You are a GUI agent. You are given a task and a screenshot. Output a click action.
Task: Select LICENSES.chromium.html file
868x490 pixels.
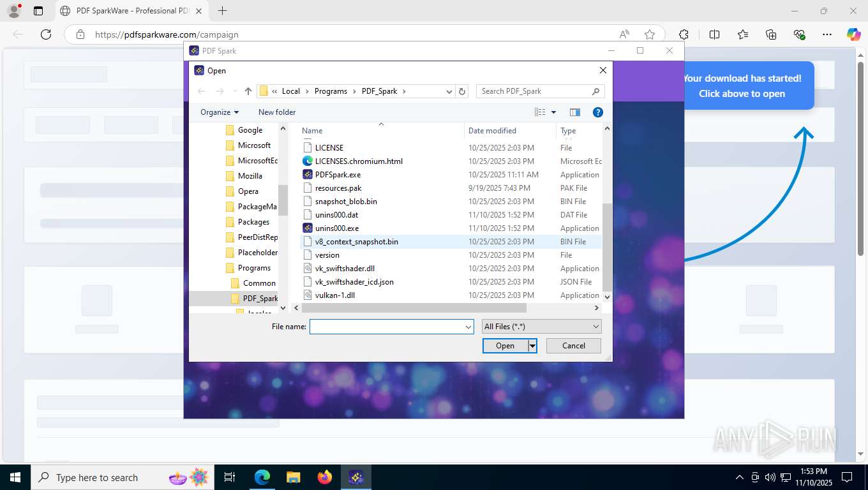[359, 161]
